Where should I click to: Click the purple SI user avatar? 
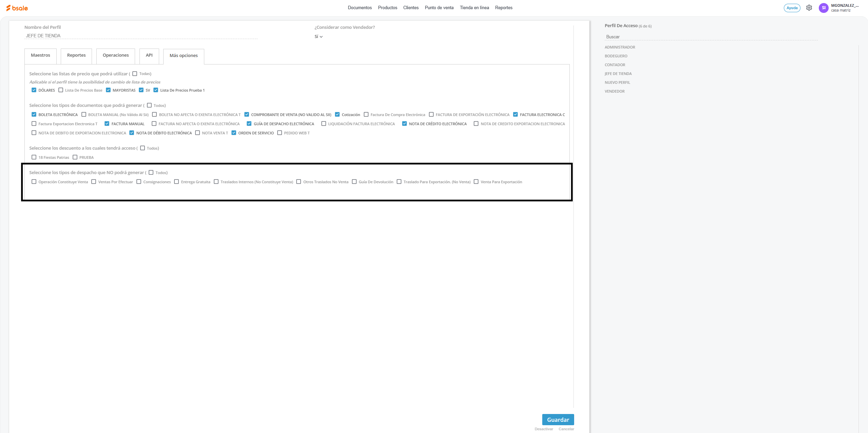click(823, 8)
